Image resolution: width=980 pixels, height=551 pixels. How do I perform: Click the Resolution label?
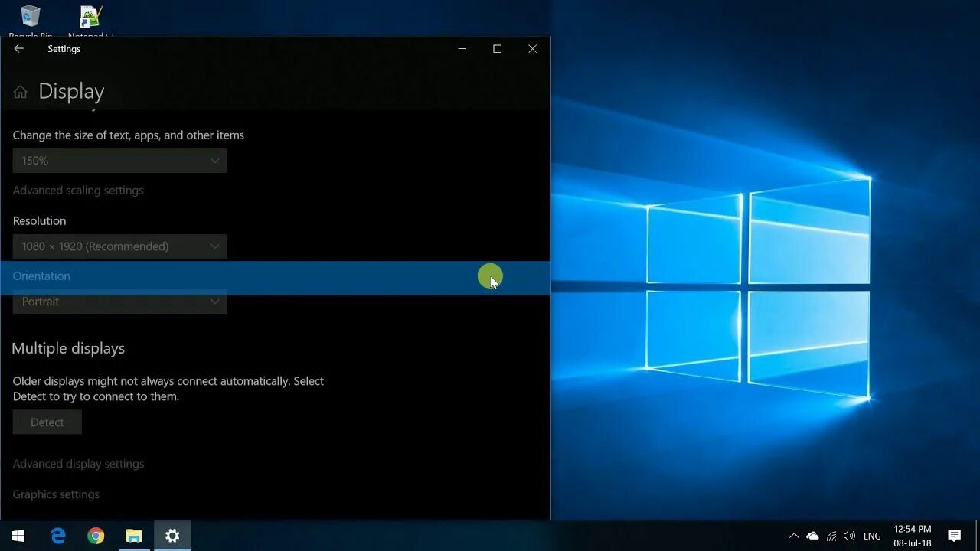39,220
